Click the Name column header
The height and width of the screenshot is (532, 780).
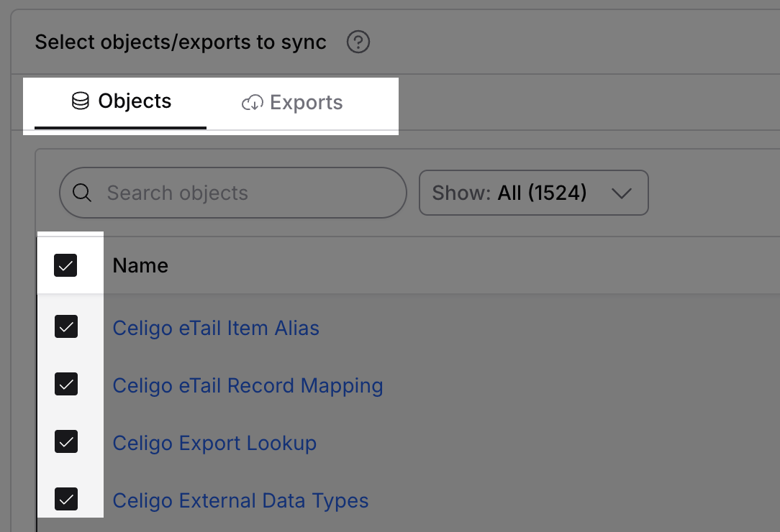(140, 265)
